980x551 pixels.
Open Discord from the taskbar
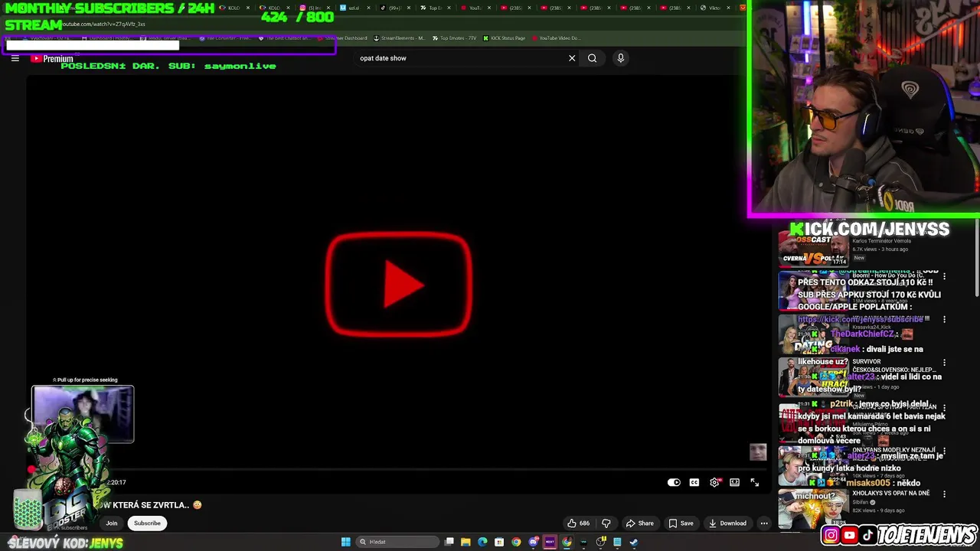[533, 542]
